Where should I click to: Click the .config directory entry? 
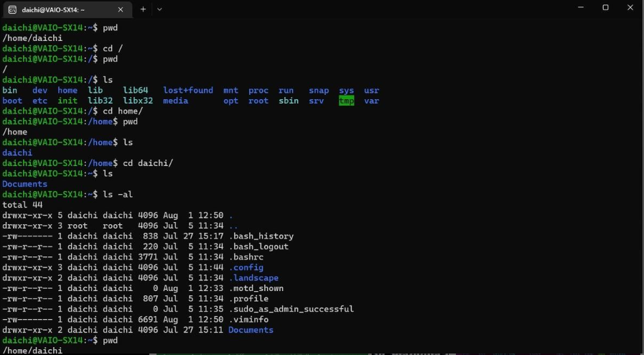pos(246,267)
